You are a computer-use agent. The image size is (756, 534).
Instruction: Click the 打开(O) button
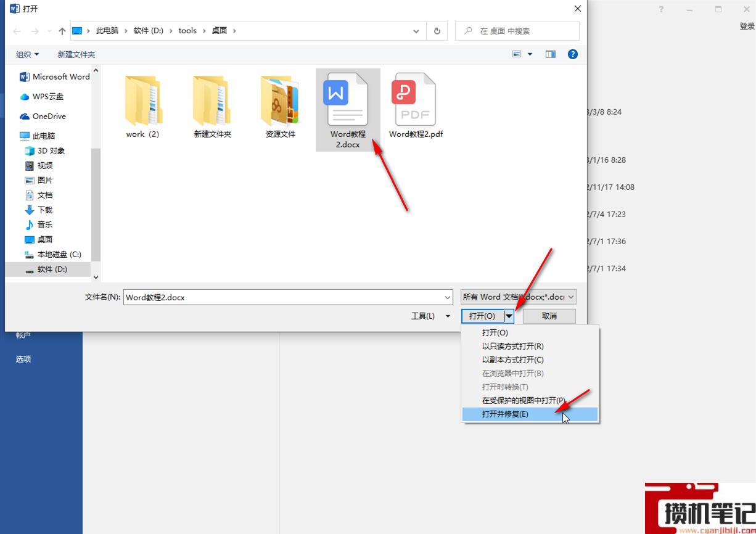click(482, 316)
